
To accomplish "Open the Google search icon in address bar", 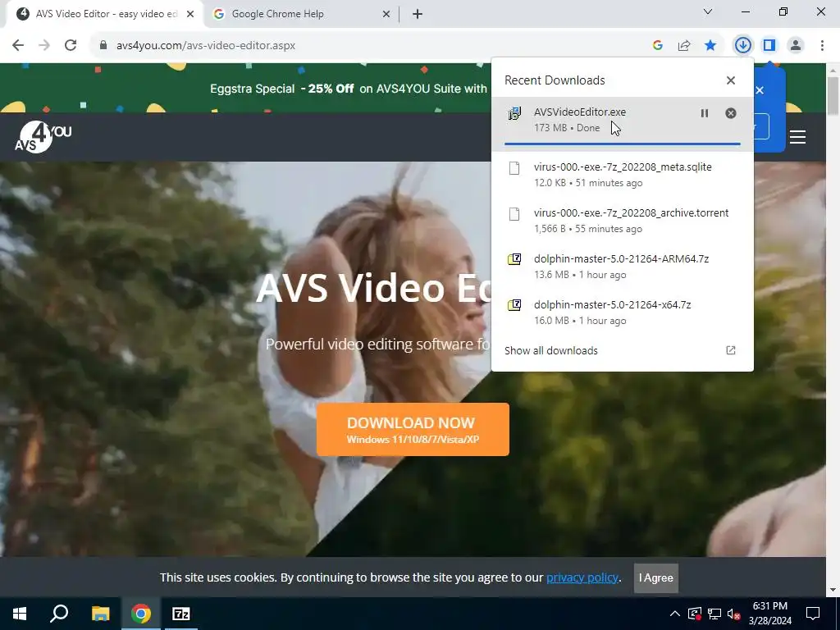I will (658, 46).
